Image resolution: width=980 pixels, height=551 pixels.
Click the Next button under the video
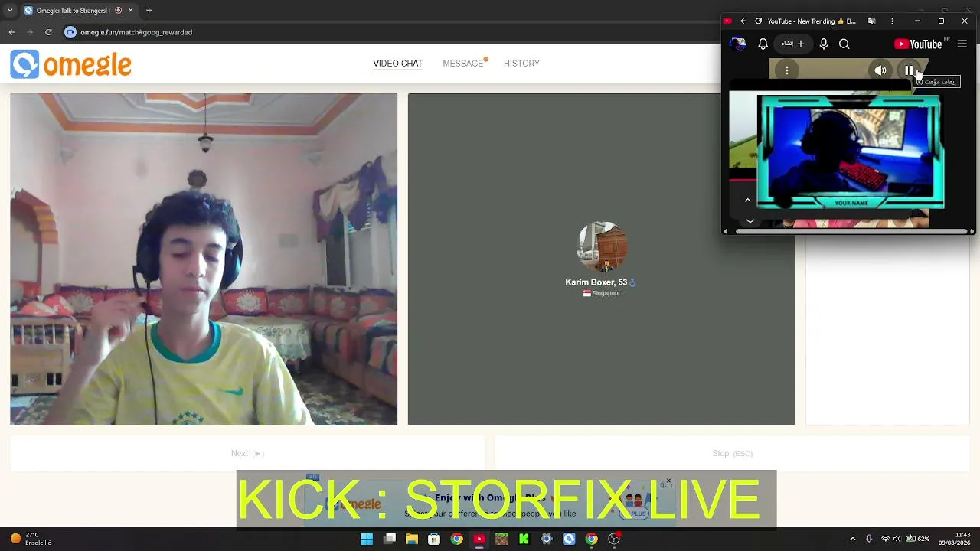click(x=247, y=453)
